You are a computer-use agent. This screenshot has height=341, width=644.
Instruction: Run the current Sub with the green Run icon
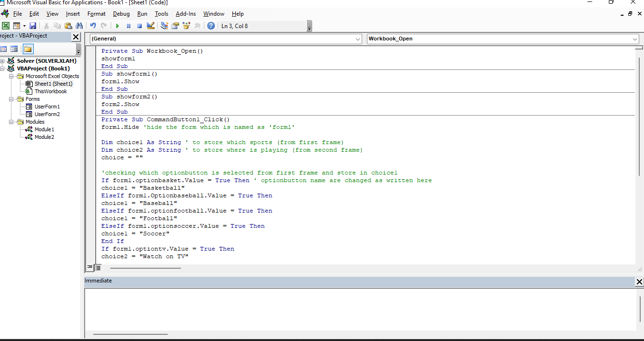(x=117, y=26)
